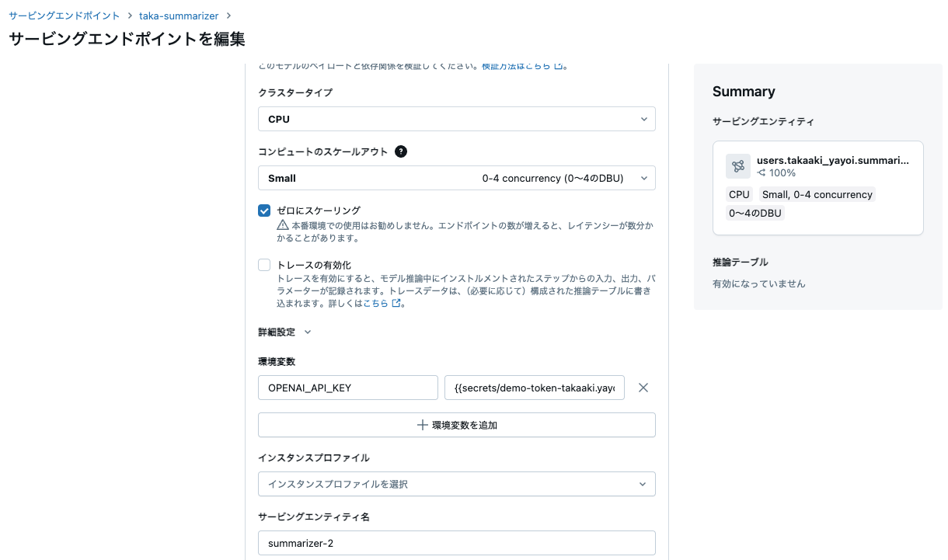Open the クラスタータイプ dropdown showing CPU
The width and height of the screenshot is (948, 560).
[x=456, y=118]
